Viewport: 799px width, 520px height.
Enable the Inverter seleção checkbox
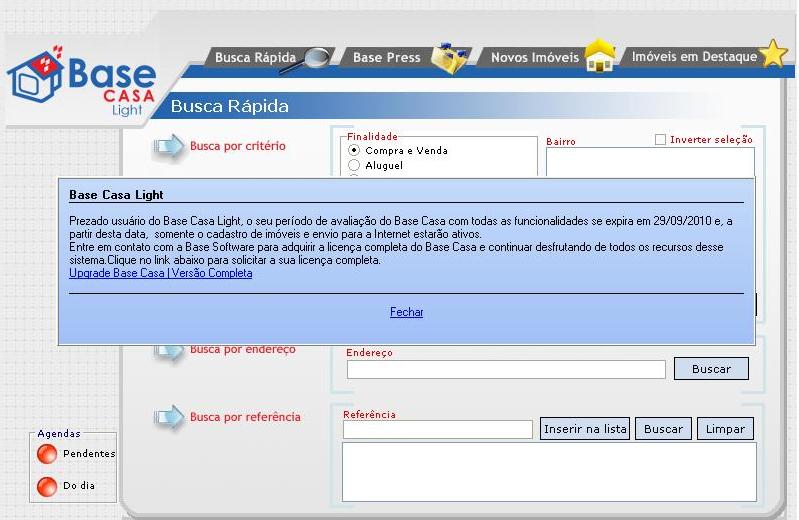coord(660,140)
